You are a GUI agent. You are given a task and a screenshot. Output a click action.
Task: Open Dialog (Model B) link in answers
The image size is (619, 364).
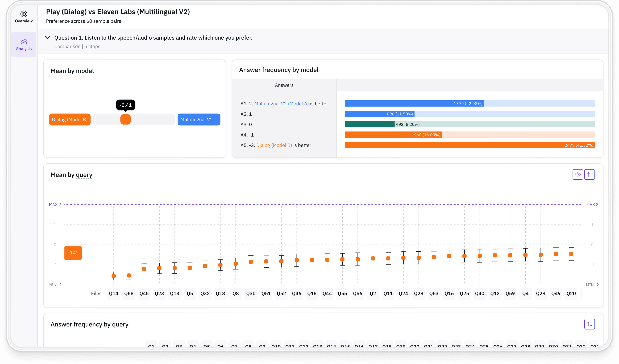tap(274, 145)
